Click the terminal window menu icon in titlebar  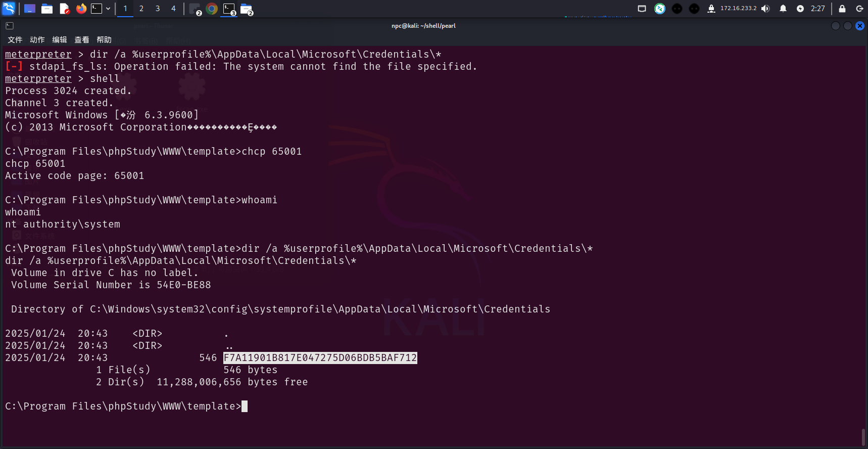click(x=10, y=26)
